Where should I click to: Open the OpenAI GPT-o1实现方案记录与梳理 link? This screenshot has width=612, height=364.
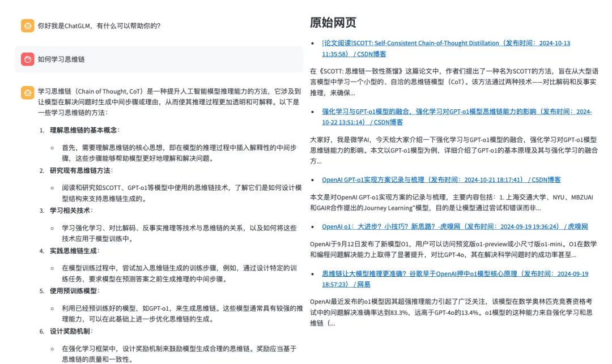tap(441, 179)
